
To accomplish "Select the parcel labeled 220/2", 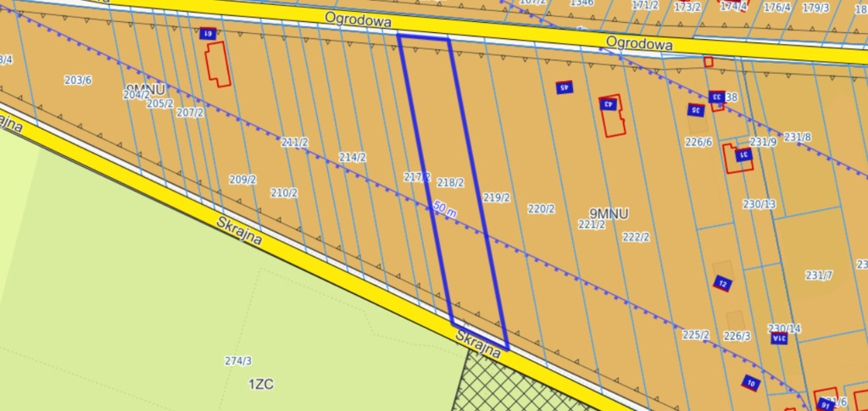I will tap(541, 208).
